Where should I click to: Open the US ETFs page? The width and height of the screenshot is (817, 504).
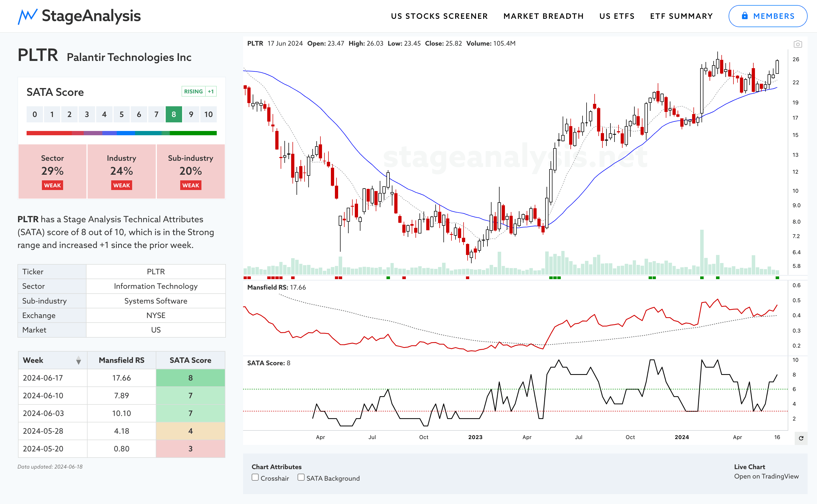pyautogui.click(x=617, y=16)
